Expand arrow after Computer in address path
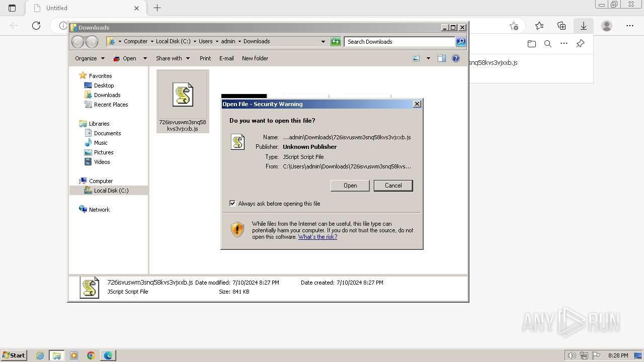Image resolution: width=644 pixels, height=362 pixels. [x=151, y=42]
